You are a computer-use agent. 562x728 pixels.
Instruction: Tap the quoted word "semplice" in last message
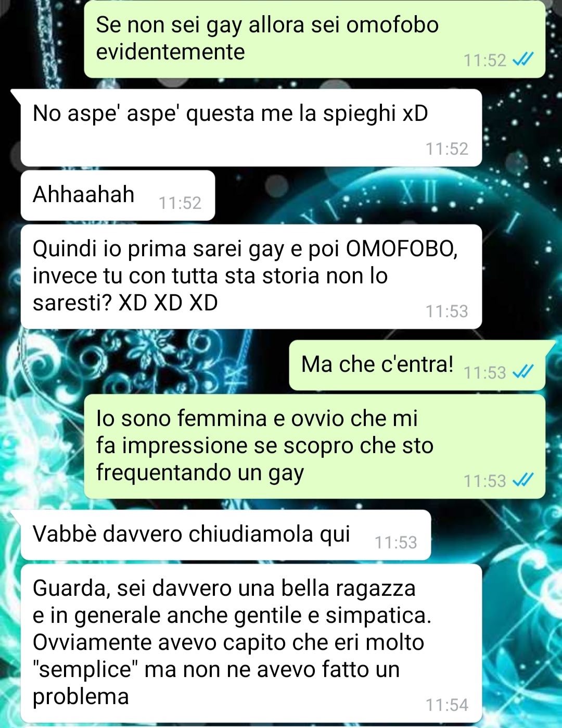click(85, 669)
